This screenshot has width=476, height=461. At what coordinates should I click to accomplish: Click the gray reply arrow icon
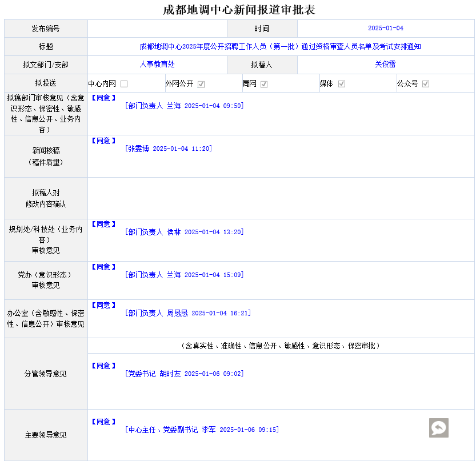[438, 428]
